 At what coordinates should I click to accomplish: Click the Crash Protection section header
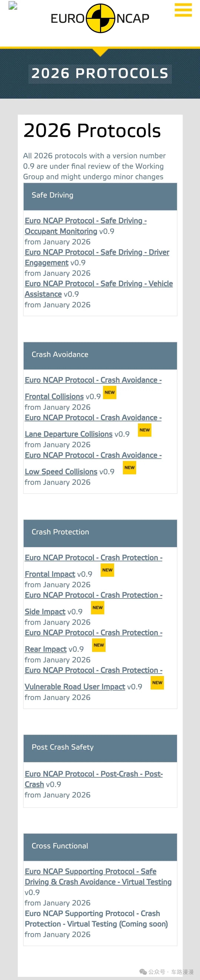click(100, 532)
